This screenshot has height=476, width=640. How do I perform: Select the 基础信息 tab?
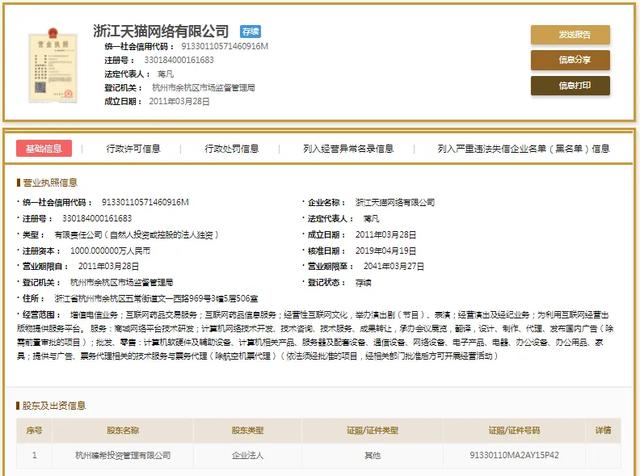44,149
